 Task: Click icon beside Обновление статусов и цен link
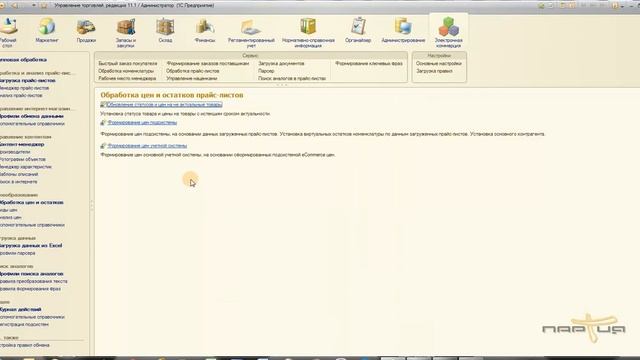103,105
